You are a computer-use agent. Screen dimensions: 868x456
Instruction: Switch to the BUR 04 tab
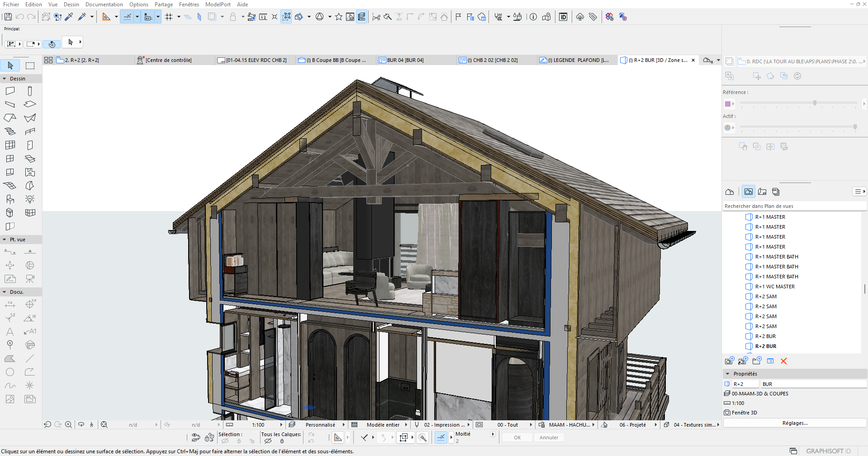(405, 60)
